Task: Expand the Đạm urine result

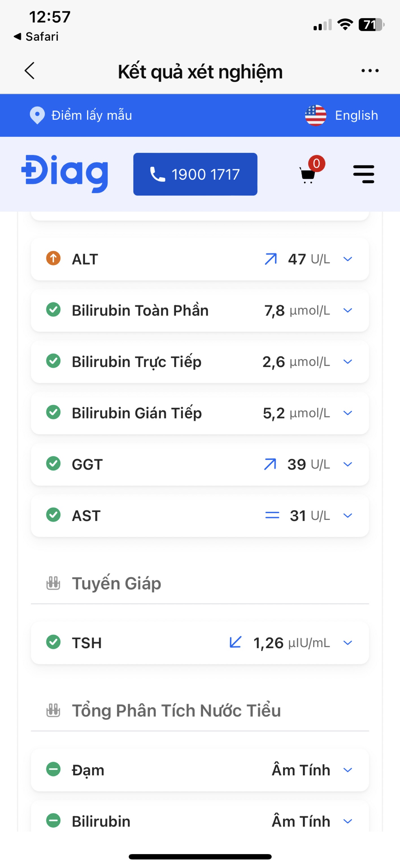Action: 347,770
